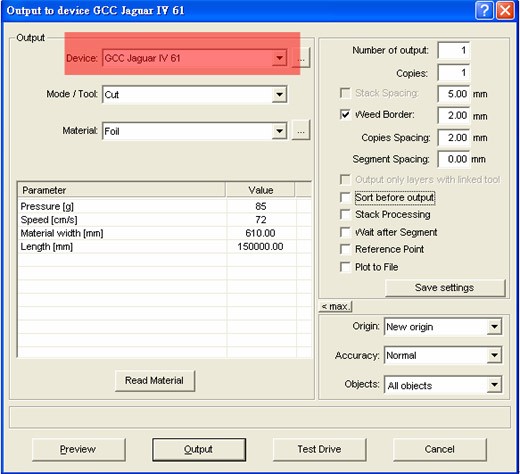This screenshot has width=520, height=474.
Task: Click the Copies input field
Action: (x=453, y=73)
